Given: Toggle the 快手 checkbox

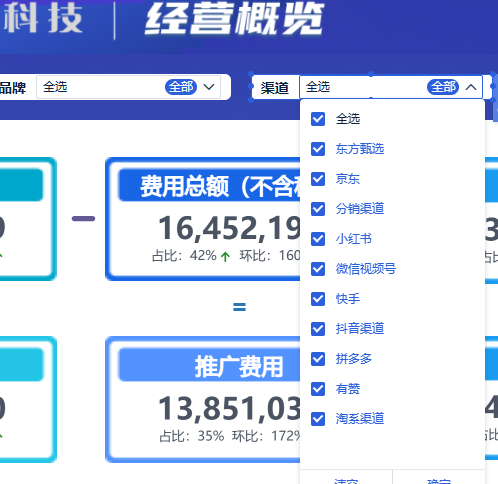Looking at the screenshot, I should point(318,299).
